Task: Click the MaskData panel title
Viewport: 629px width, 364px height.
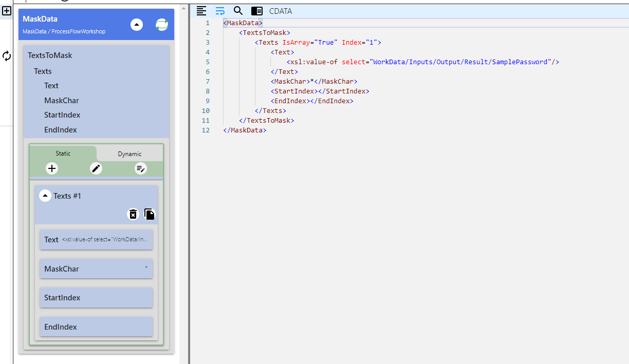Action: 40,19
